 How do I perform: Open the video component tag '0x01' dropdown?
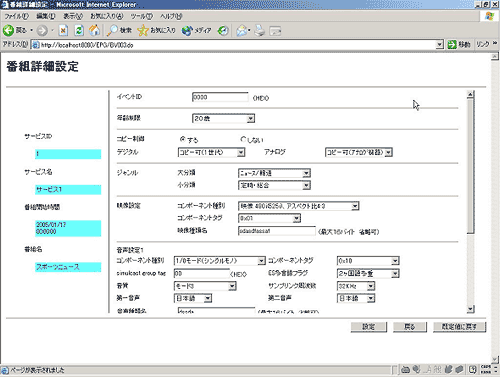pos(269,218)
